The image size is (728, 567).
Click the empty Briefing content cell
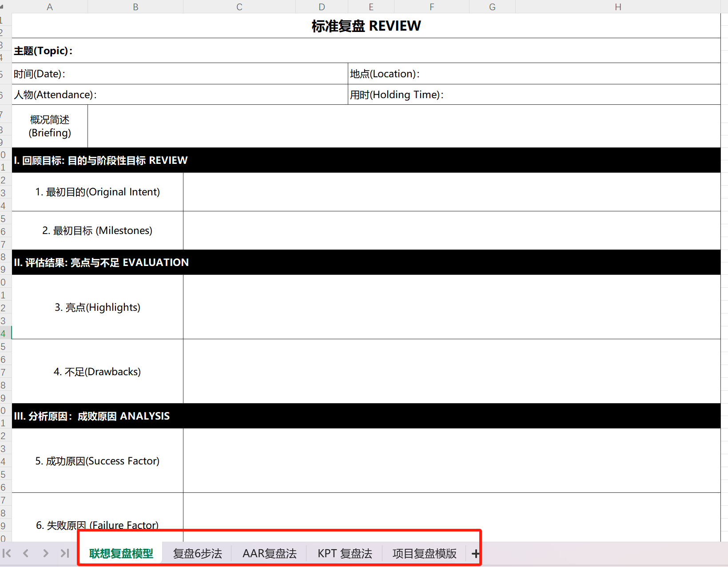point(404,126)
